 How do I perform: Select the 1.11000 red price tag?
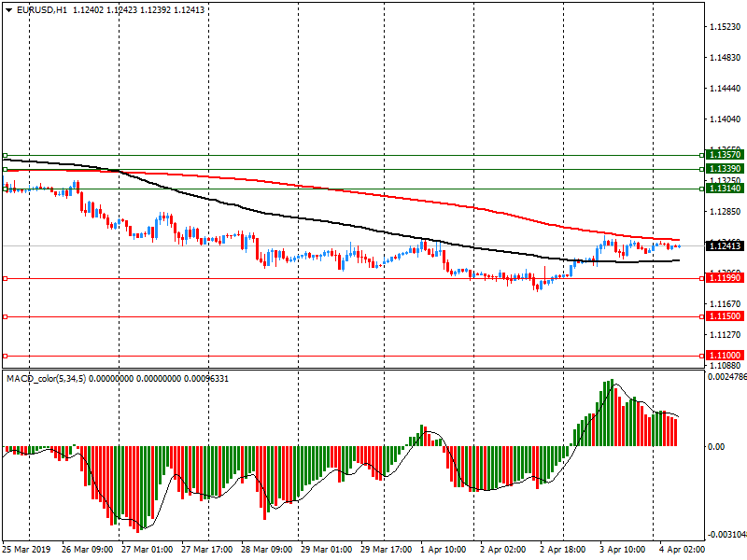(725, 356)
